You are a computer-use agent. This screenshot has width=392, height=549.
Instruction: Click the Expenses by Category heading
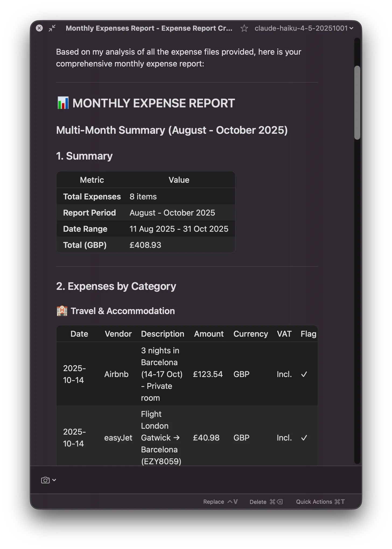click(x=116, y=286)
